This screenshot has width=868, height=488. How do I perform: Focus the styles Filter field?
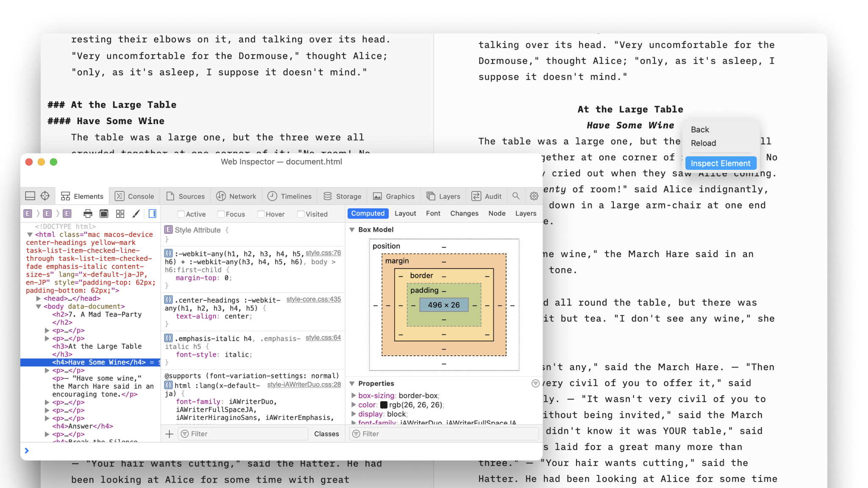pos(243,434)
